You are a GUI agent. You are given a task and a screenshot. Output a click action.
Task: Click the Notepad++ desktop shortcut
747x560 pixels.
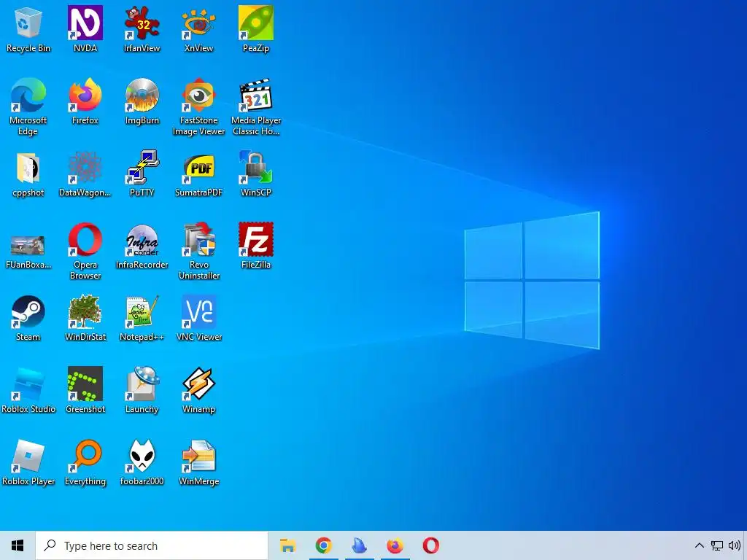(x=142, y=319)
